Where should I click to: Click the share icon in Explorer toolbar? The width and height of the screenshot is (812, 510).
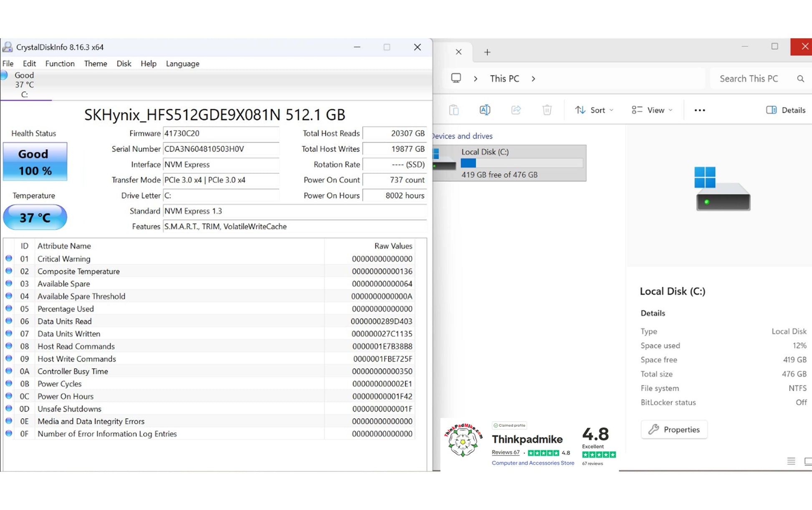(x=516, y=110)
